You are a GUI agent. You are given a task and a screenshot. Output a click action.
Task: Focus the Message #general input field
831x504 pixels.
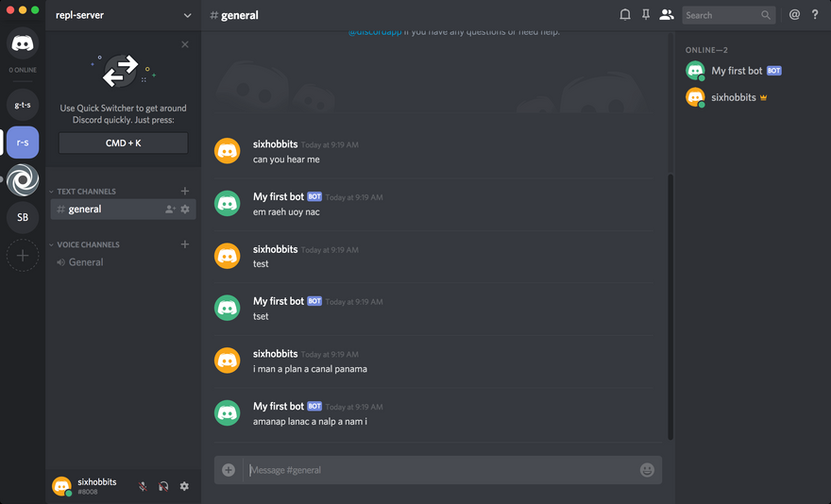[442, 470]
